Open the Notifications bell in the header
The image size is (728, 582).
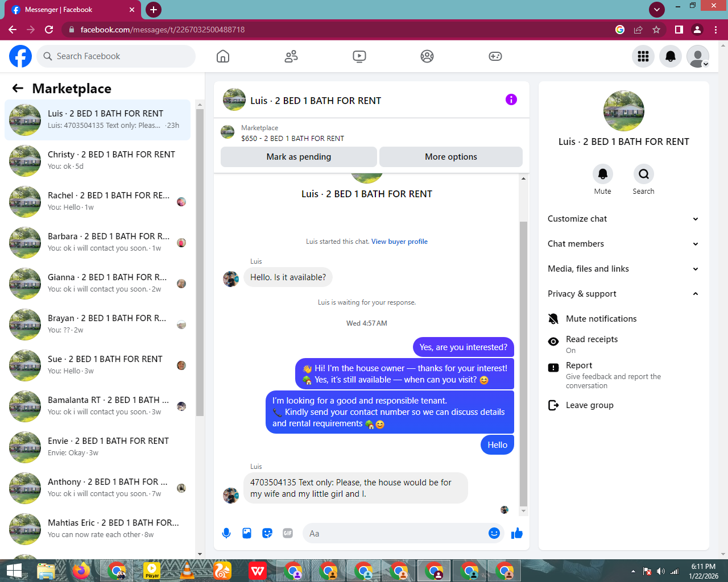671,56
